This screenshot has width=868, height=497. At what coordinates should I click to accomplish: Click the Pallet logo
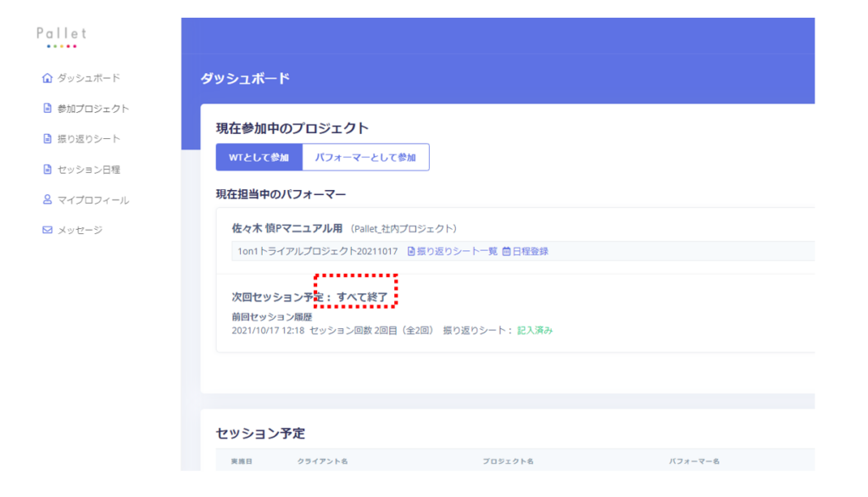(61, 37)
